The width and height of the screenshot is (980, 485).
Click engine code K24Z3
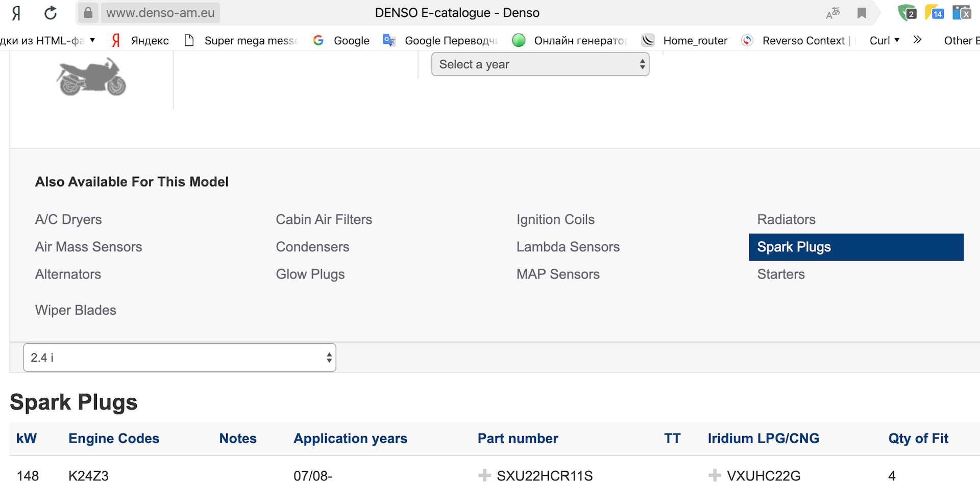pyautogui.click(x=88, y=476)
